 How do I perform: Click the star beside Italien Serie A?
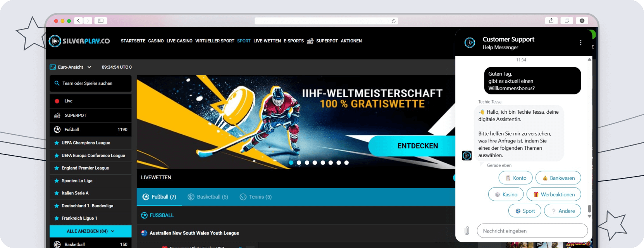point(57,193)
